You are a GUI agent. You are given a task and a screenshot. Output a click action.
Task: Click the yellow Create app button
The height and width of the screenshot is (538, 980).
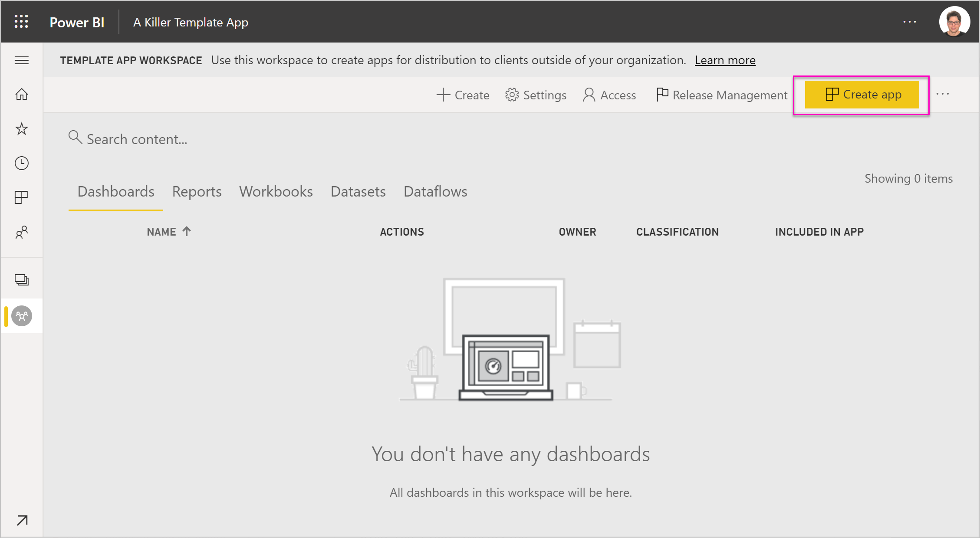point(862,95)
